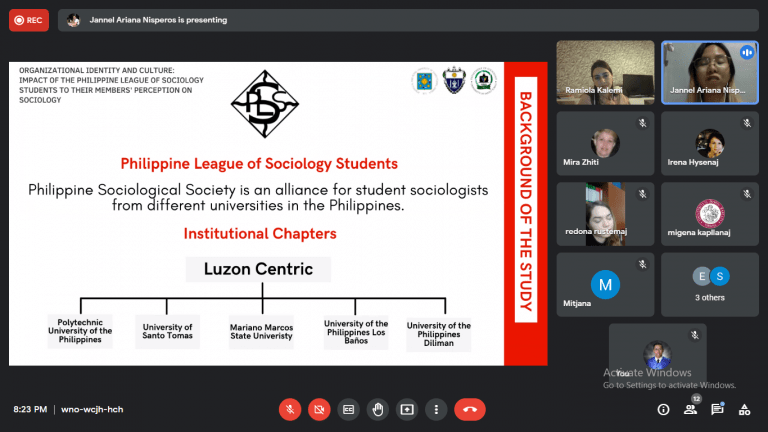Select Ramiola Kalemi's video tile

[x=605, y=72]
